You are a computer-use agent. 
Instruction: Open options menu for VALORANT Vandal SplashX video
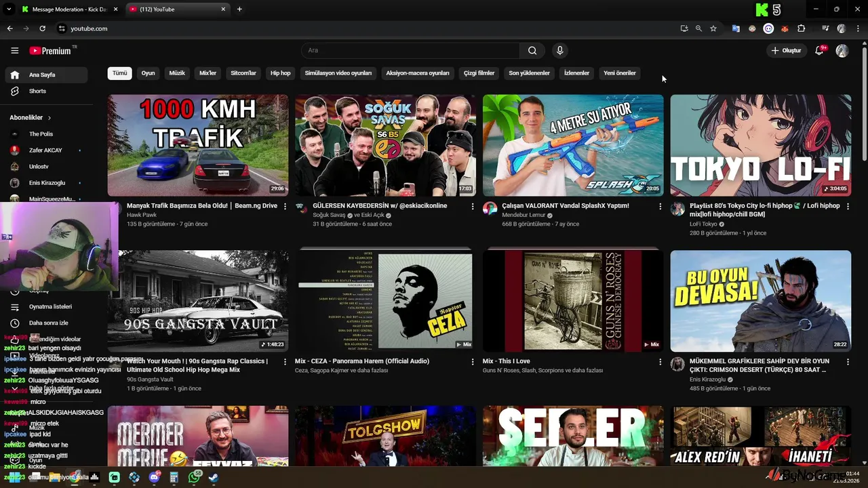(x=660, y=206)
